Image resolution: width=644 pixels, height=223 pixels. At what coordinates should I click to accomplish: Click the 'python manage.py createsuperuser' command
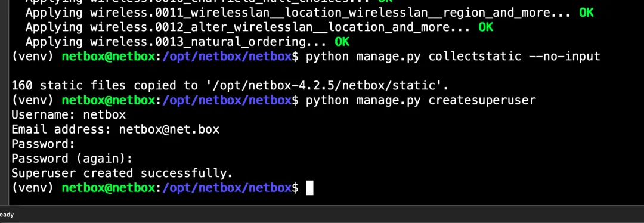click(420, 100)
